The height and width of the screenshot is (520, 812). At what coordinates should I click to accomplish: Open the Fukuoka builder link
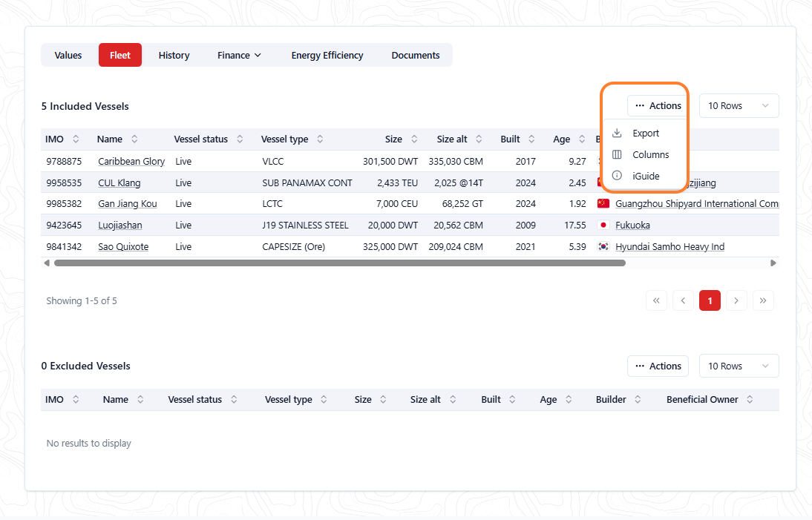(632, 225)
